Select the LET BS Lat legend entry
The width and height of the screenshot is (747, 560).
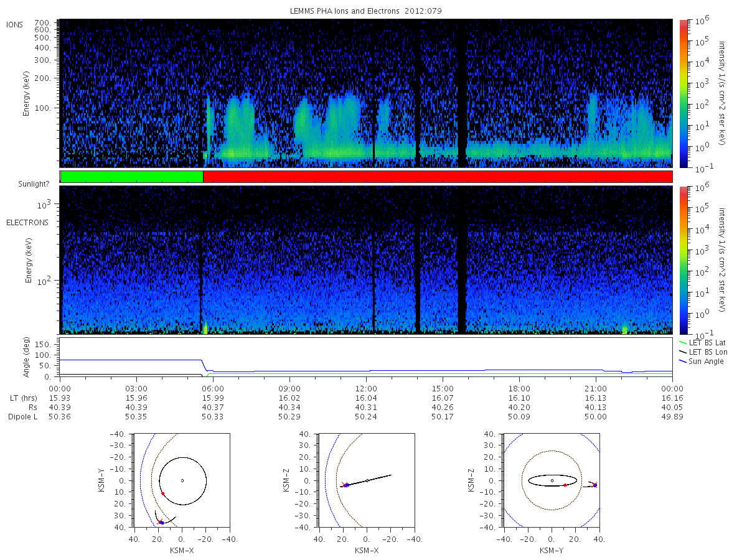pyautogui.click(x=702, y=343)
